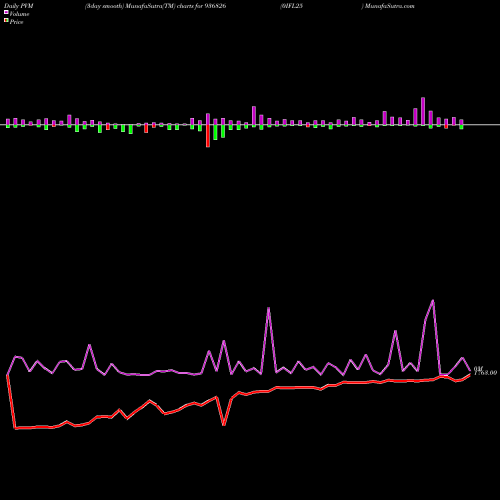Click the '0M' volume value label
500x500 pixels.
point(478,369)
